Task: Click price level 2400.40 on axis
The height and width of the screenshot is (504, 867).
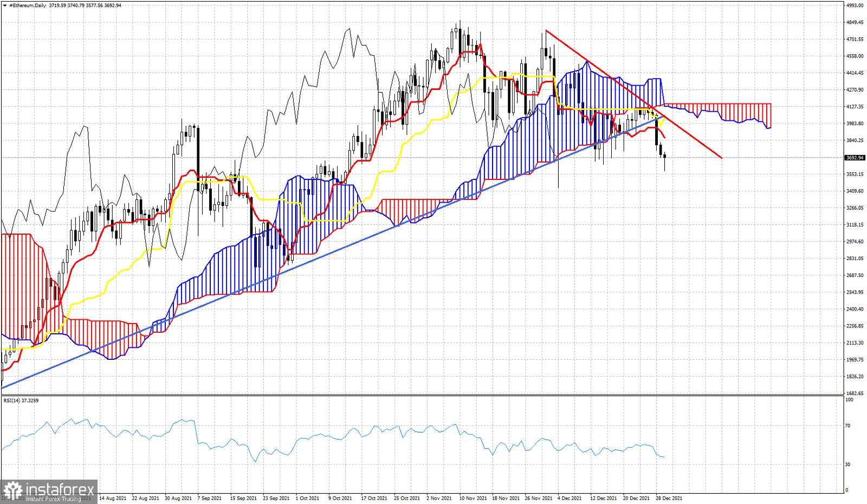Action: tap(855, 309)
